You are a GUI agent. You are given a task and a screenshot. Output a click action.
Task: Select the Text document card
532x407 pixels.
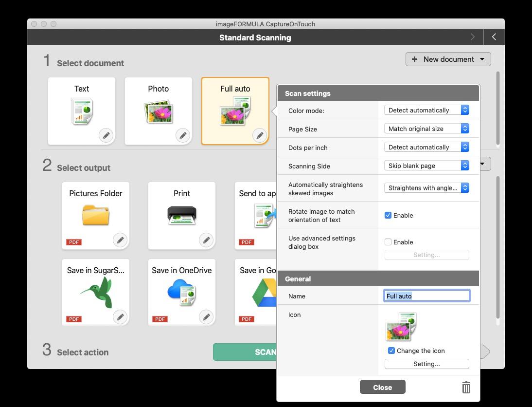coord(81,111)
